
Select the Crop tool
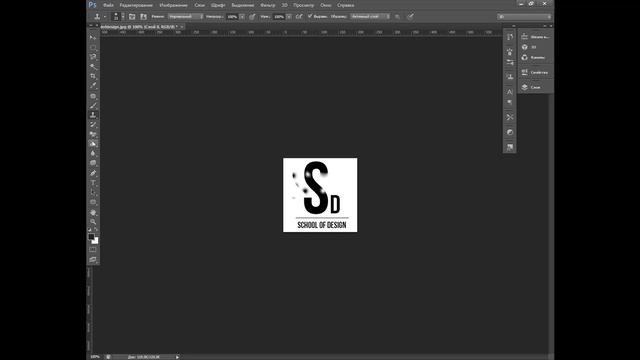point(93,76)
